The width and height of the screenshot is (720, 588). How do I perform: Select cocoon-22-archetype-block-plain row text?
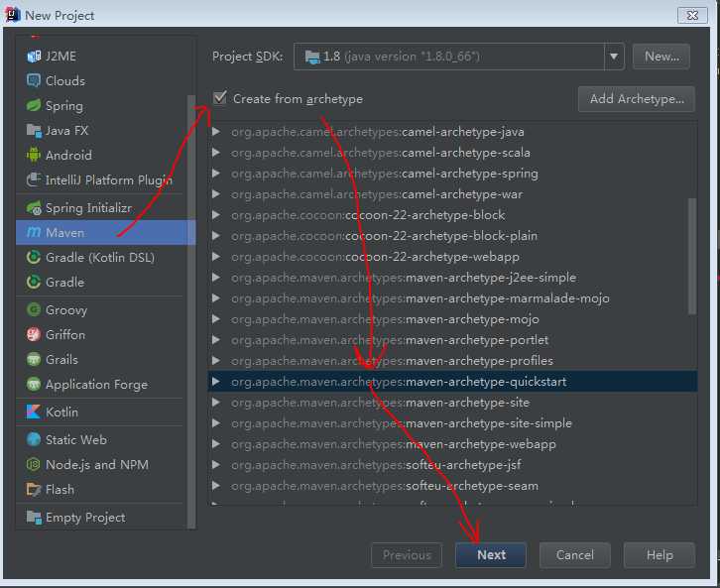click(384, 236)
